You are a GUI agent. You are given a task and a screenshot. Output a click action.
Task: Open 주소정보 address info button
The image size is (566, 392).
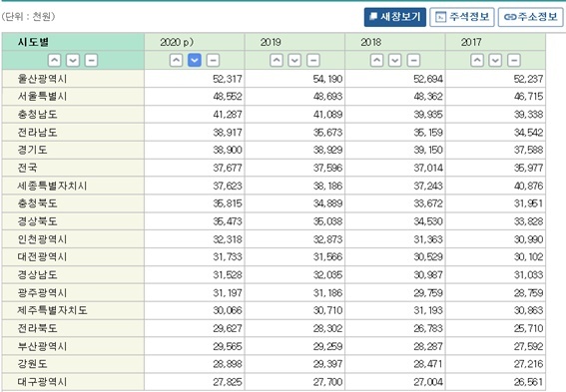[x=531, y=17]
